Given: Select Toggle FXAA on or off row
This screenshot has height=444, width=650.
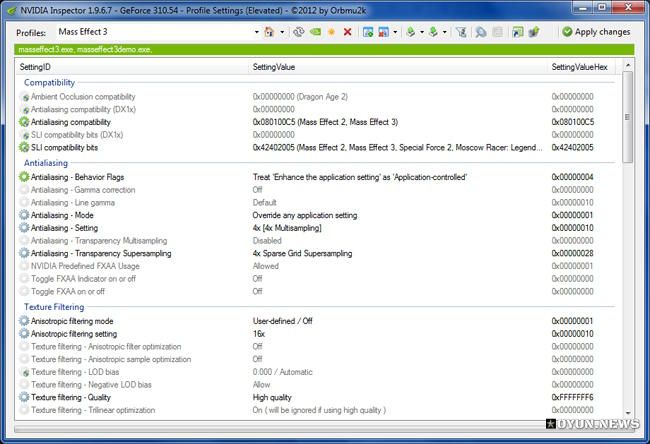Looking at the screenshot, I should pyautogui.click(x=319, y=292).
